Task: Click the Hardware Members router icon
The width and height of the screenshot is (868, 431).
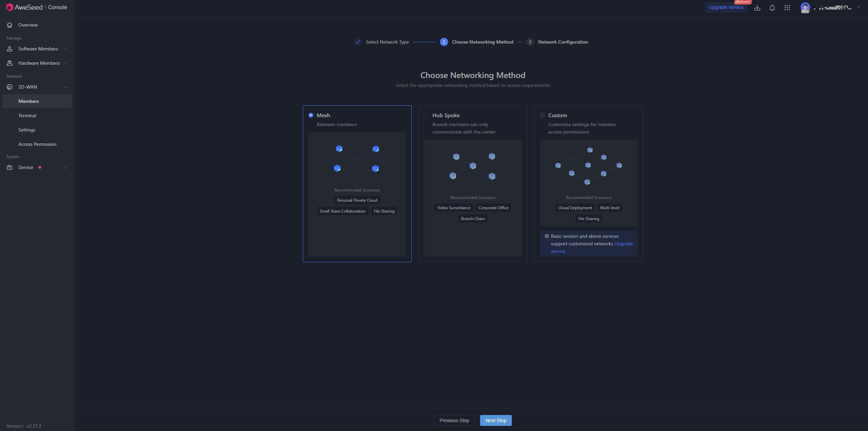Action: [10, 63]
